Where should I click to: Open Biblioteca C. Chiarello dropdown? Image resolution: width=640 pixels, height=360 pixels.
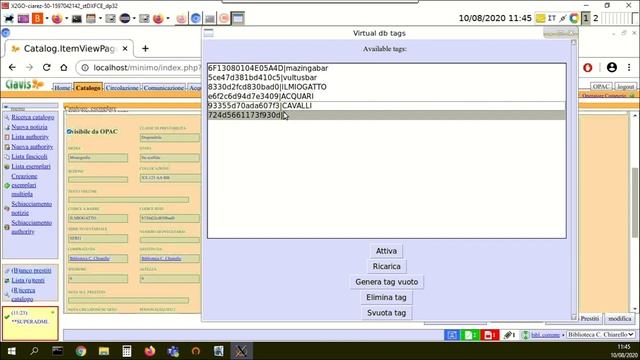pyautogui.click(x=601, y=335)
